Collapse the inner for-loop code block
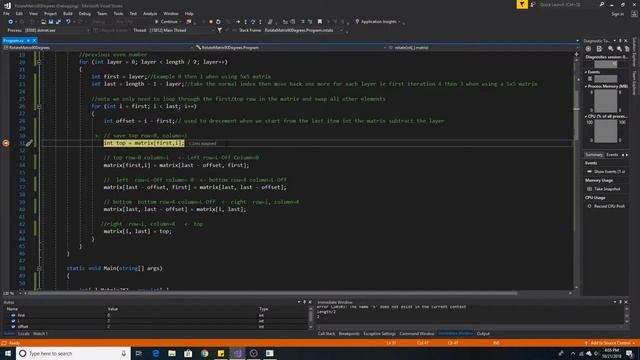This screenshot has height=360, width=640. click(39, 107)
